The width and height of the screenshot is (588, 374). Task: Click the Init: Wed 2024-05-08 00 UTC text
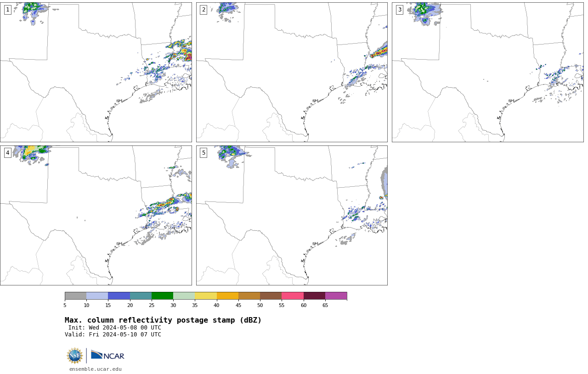pyautogui.click(x=115, y=328)
